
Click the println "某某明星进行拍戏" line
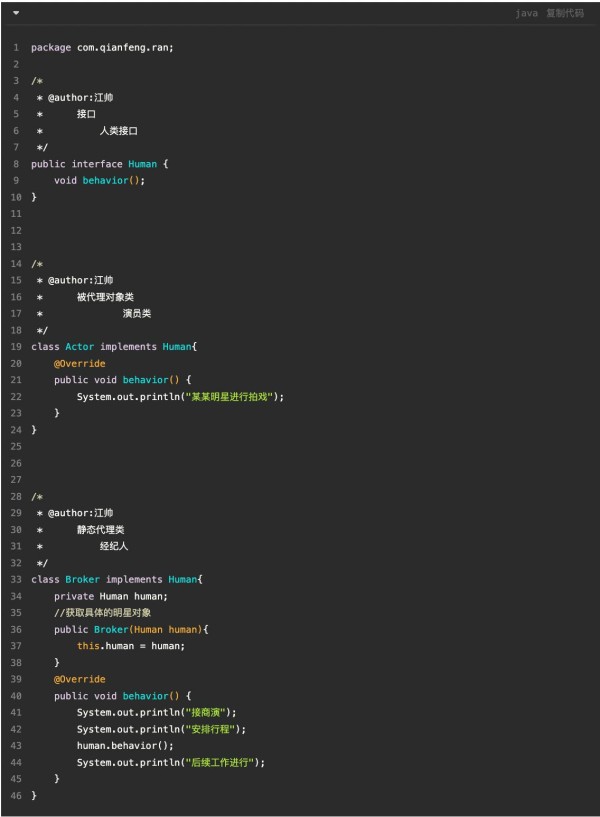[180, 397]
